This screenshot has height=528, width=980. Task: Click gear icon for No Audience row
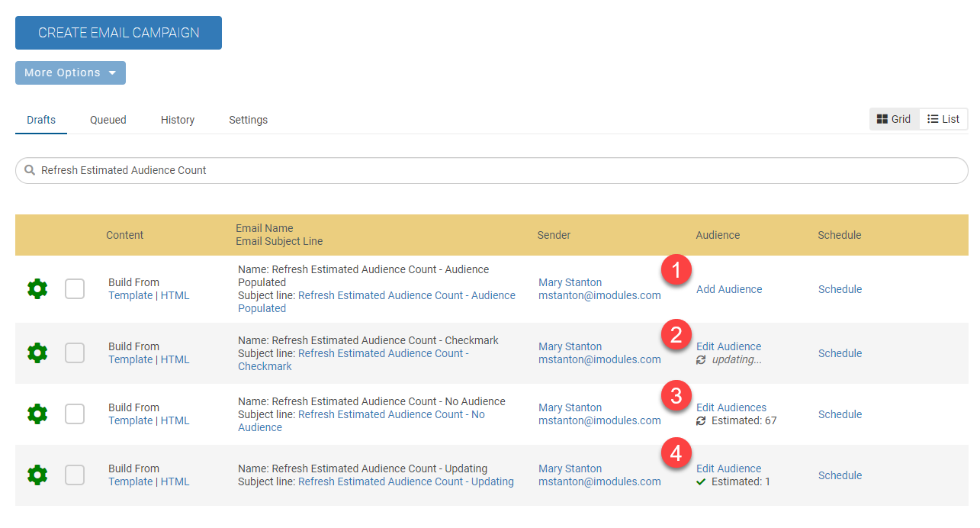pos(37,414)
